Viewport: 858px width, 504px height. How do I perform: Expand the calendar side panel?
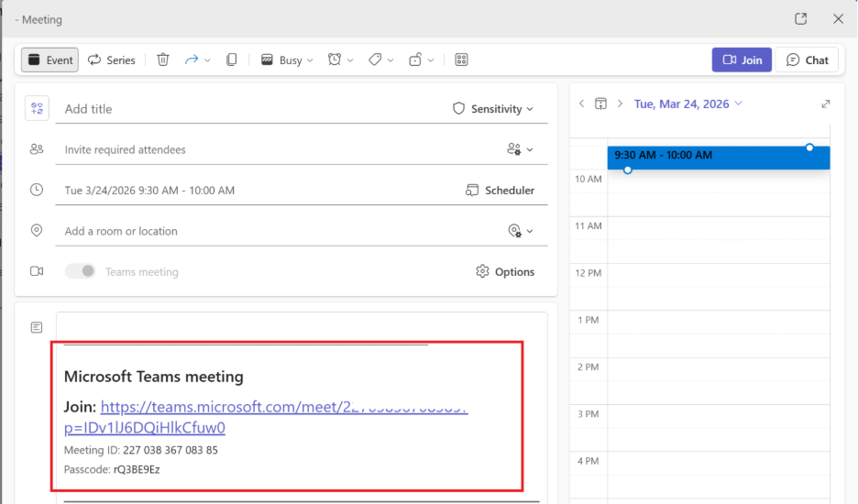(x=826, y=104)
